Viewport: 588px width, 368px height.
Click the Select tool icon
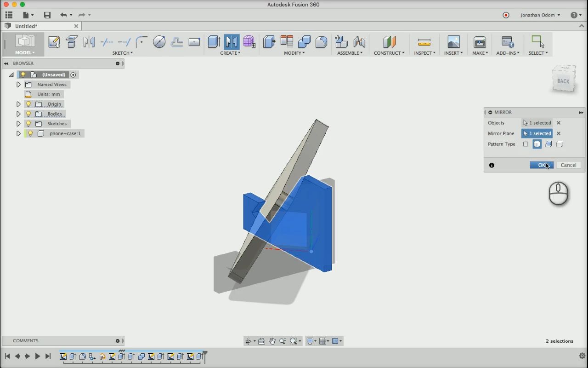[x=538, y=42]
